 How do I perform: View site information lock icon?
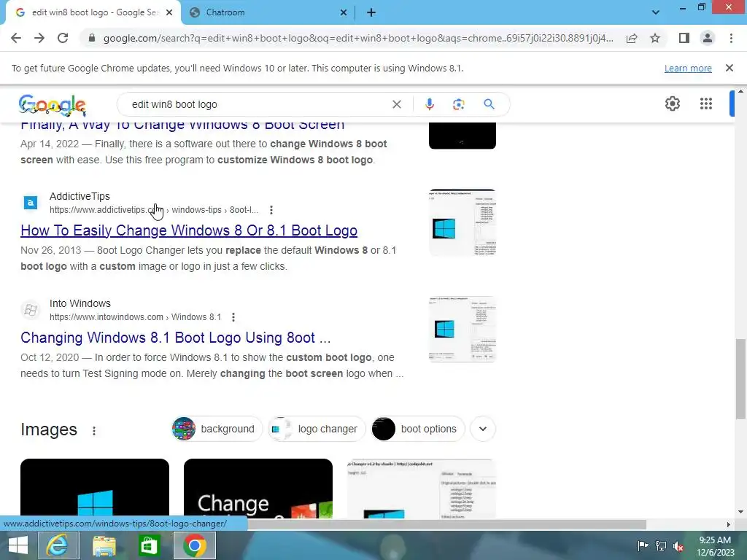[92, 38]
